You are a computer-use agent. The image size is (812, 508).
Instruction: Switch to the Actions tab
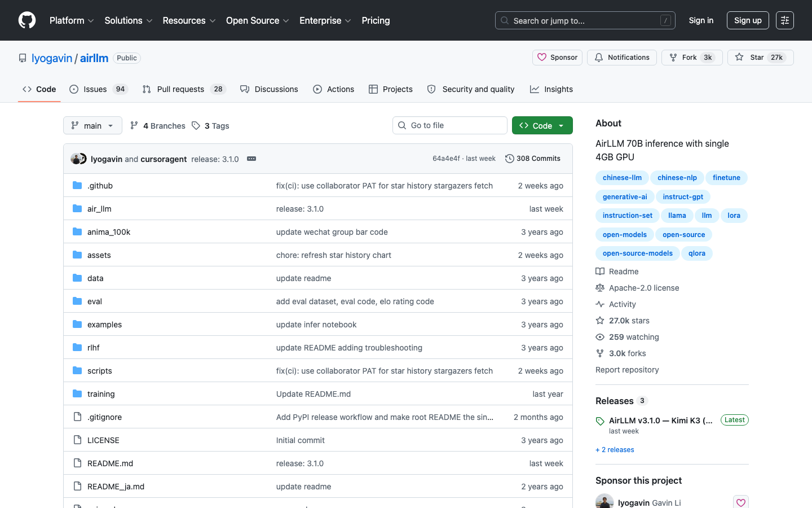(334, 89)
